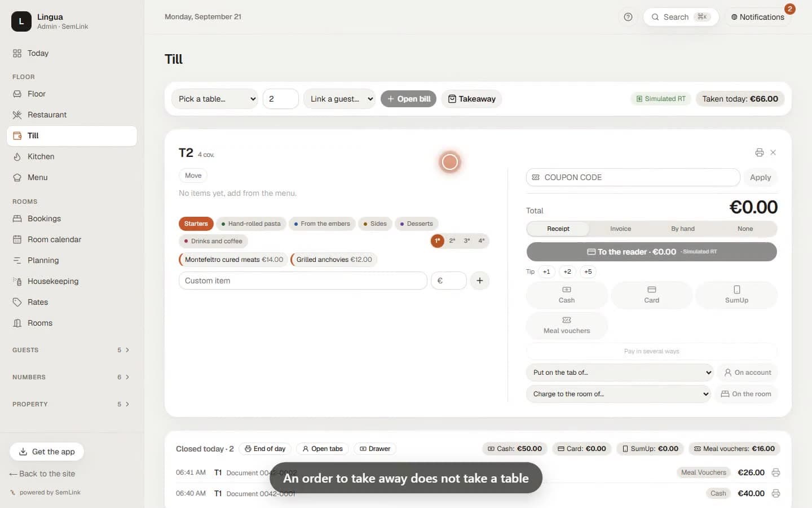Open End of day report
812x508 pixels.
[x=265, y=449]
